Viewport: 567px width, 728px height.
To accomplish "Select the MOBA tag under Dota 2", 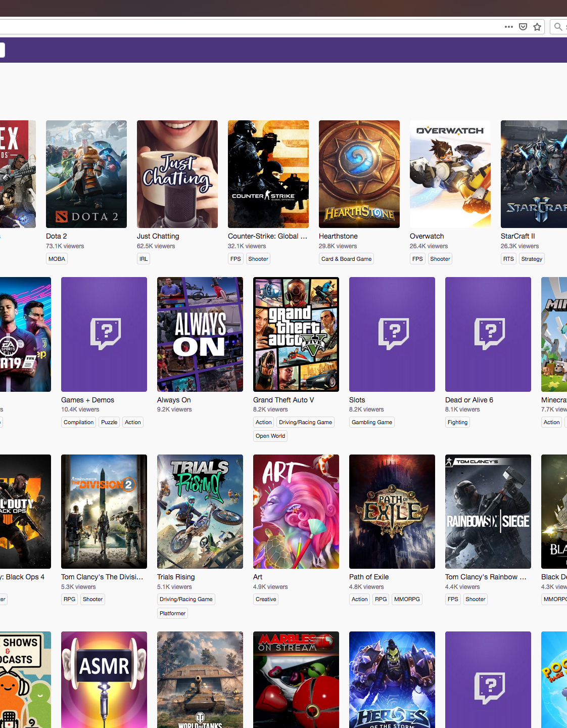I will tap(57, 259).
